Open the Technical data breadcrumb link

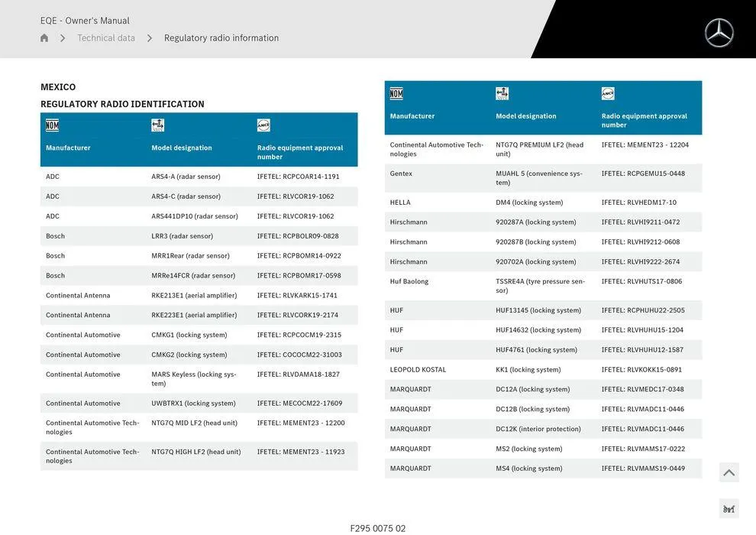click(106, 38)
